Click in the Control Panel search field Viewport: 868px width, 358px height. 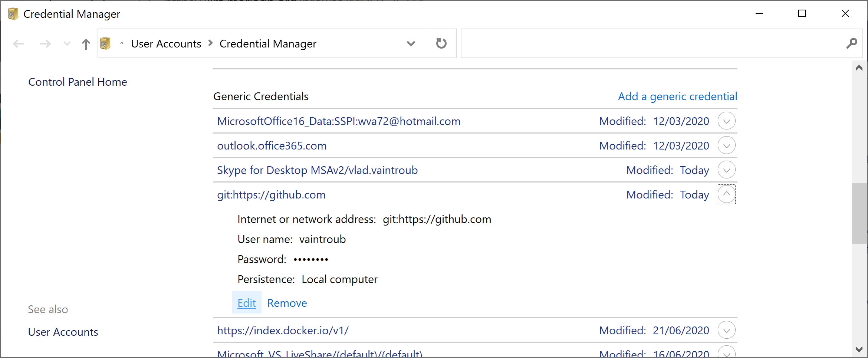click(x=649, y=43)
